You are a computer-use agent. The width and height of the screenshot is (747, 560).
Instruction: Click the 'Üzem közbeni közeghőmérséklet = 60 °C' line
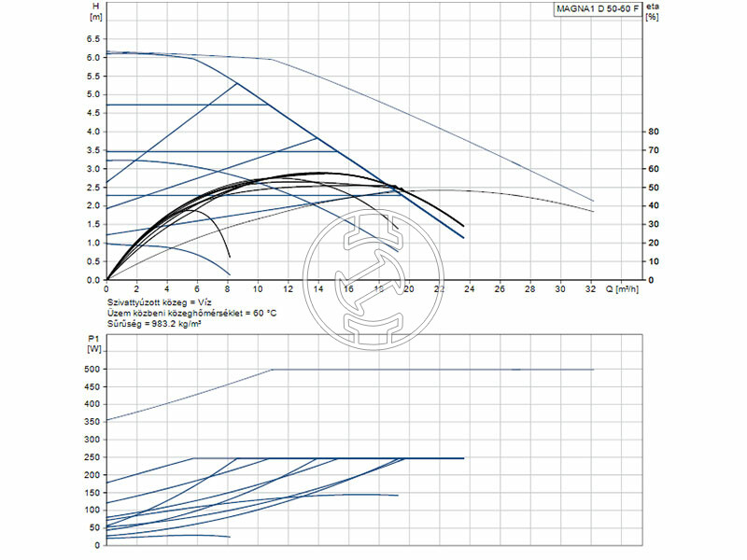192,315
